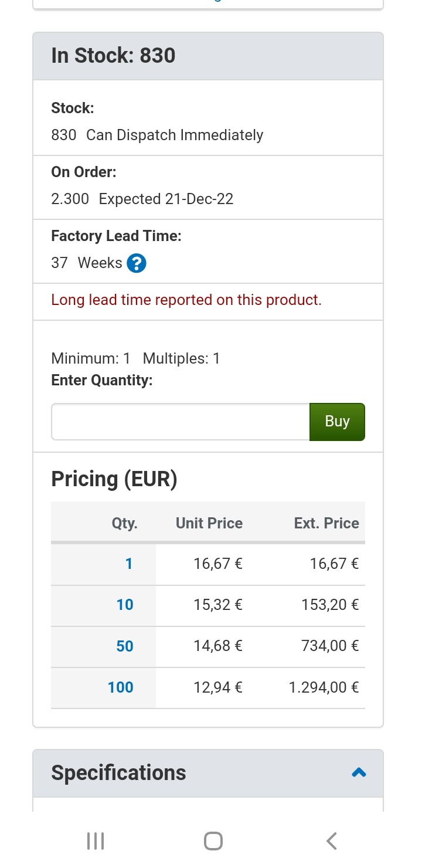Go back with Android back arrow
The width and height of the screenshot is (422, 868).
click(331, 841)
